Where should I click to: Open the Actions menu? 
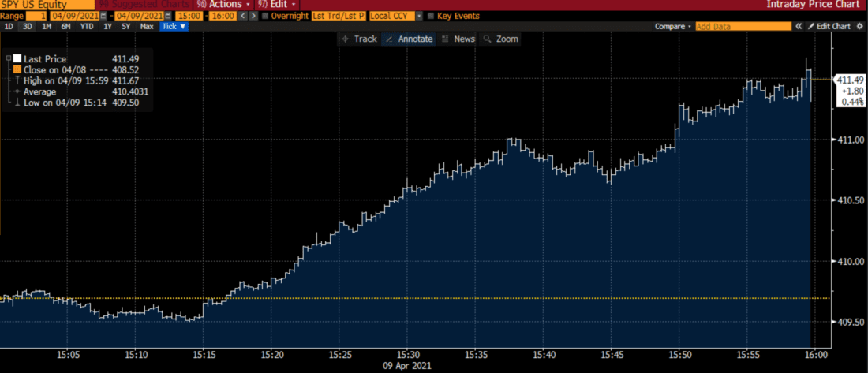coord(225,4)
